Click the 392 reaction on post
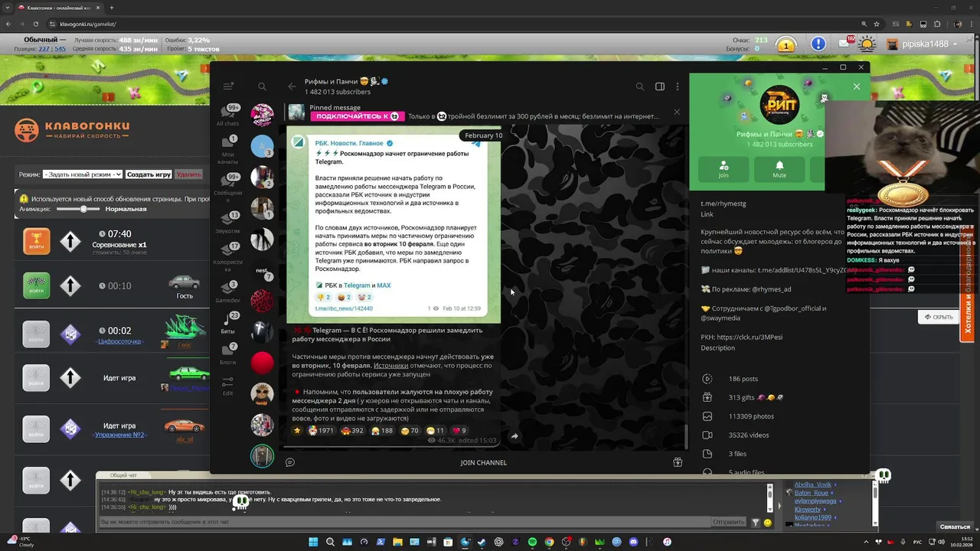The height and width of the screenshot is (551, 980). (353, 430)
